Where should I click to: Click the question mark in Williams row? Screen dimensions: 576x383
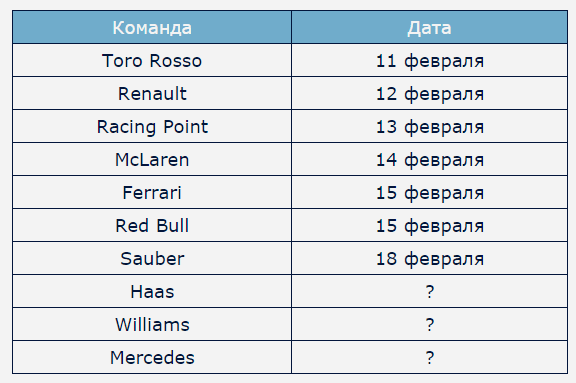click(x=430, y=325)
